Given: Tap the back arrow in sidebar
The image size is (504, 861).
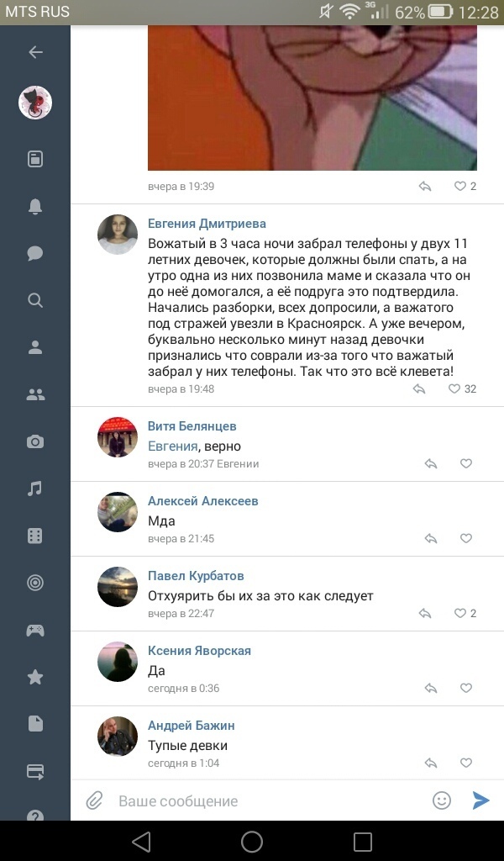Looking at the screenshot, I should point(35,52).
